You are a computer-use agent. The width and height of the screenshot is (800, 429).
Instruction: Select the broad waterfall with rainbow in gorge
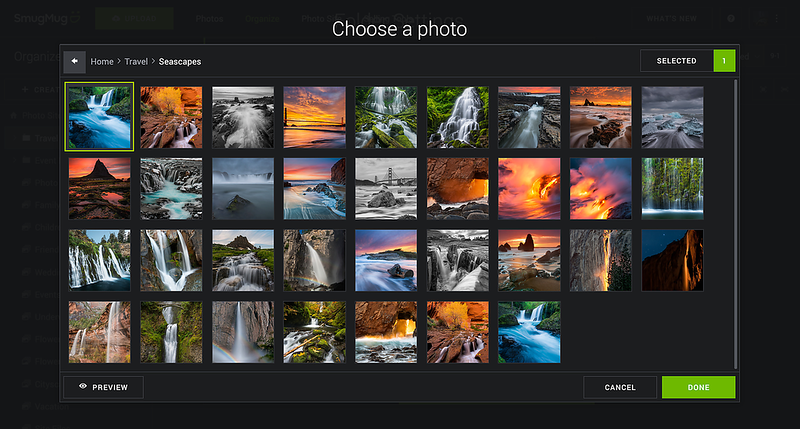click(x=314, y=260)
